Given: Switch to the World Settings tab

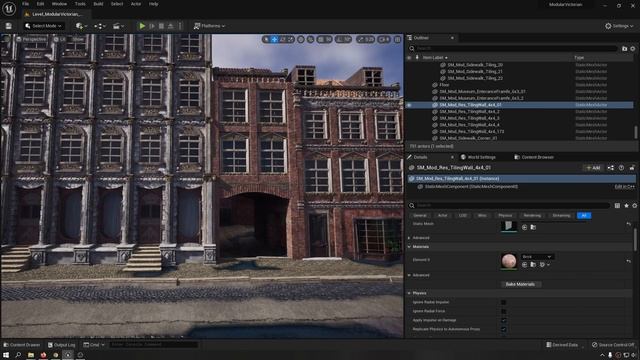Looking at the screenshot, I should pos(478,157).
